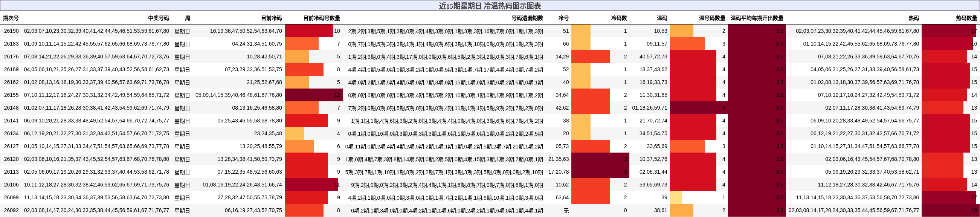The height and width of the screenshot is (217, 980).
Task: Click the pale yellow warm-count bar in row 26099
Action: (x=676, y=197)
